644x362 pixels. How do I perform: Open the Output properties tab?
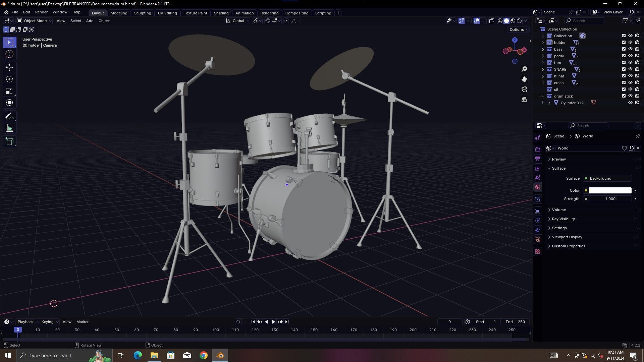point(538,159)
